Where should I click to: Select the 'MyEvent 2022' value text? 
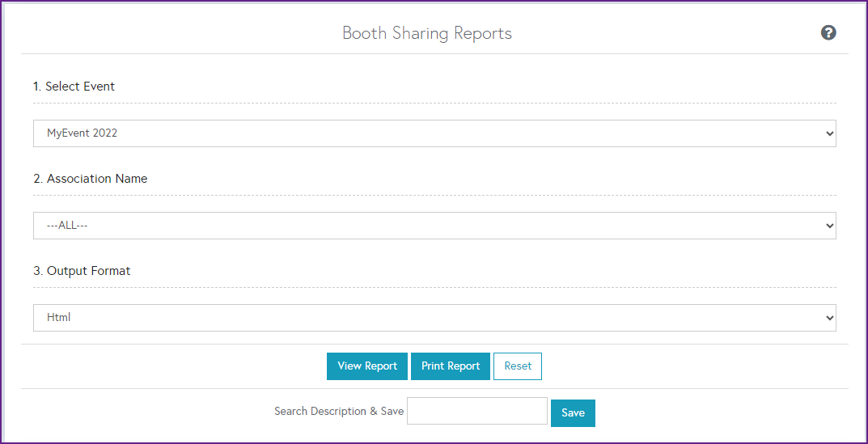[x=82, y=133]
